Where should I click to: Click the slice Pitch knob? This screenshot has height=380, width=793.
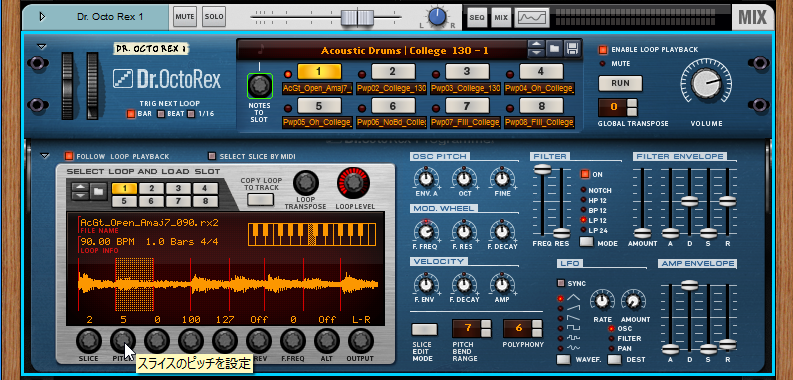(123, 342)
